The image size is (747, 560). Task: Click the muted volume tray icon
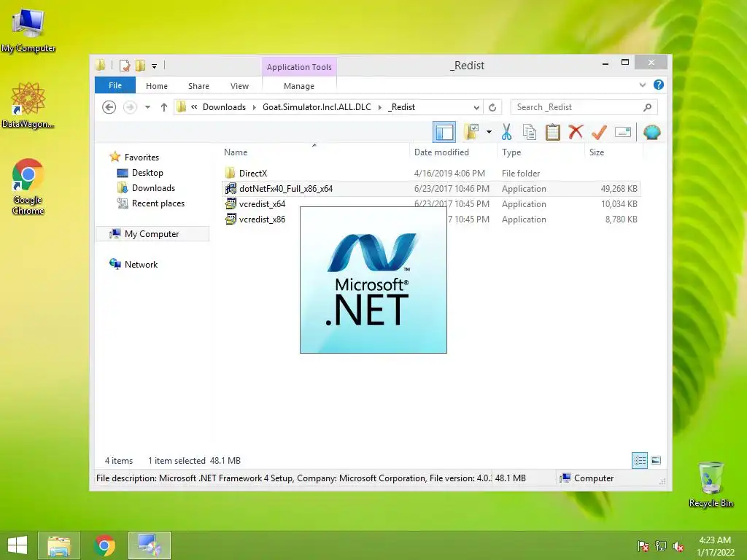pyautogui.click(x=678, y=546)
